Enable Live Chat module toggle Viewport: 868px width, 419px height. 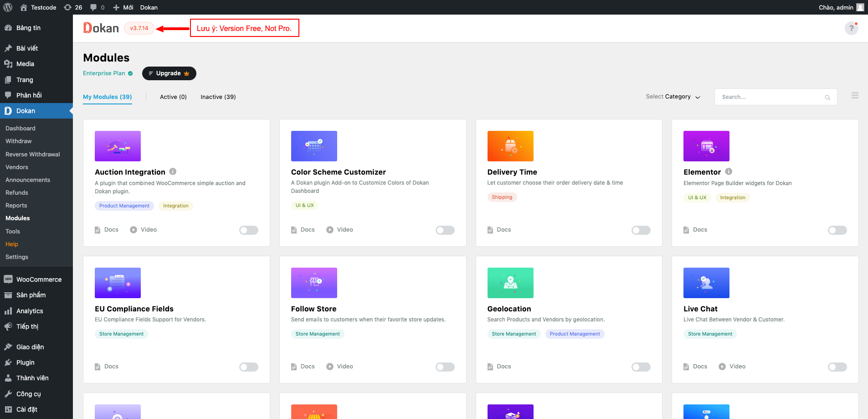[837, 367]
